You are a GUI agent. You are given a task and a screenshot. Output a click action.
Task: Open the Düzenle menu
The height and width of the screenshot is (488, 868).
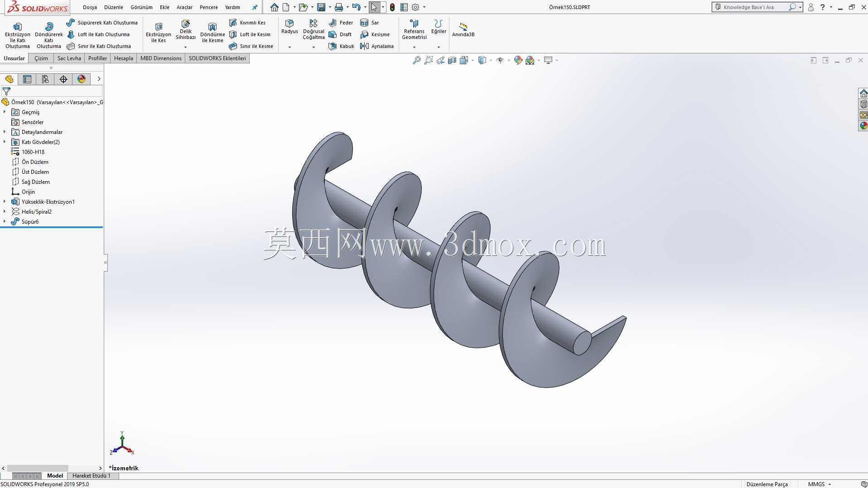coord(114,7)
